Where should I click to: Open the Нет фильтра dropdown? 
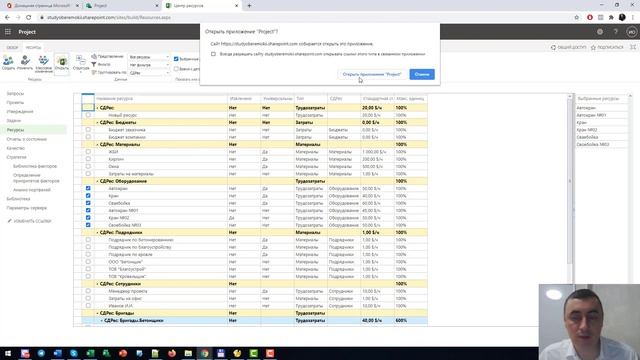click(x=149, y=65)
